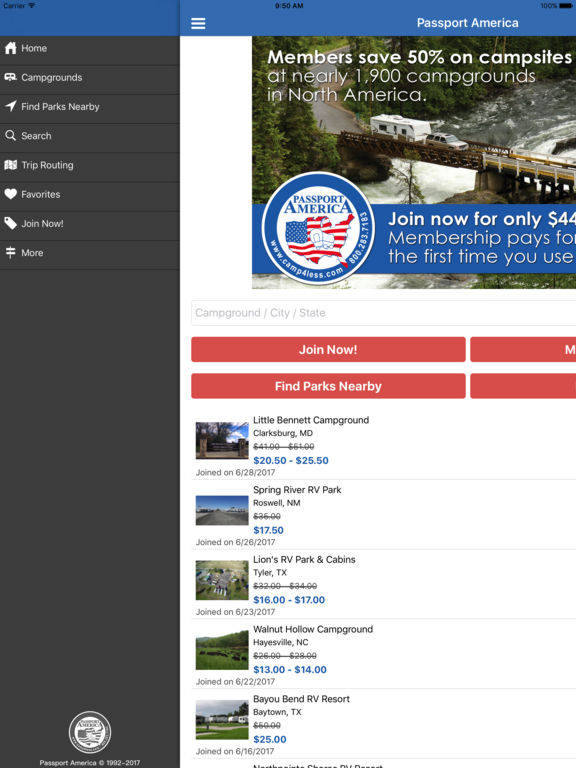This screenshot has width=576, height=768.
Task: Click the partially visible red M button
Action: [523, 349]
